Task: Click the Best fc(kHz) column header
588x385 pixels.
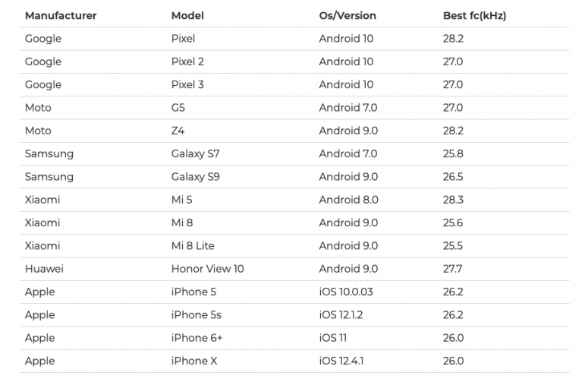Action: point(474,15)
